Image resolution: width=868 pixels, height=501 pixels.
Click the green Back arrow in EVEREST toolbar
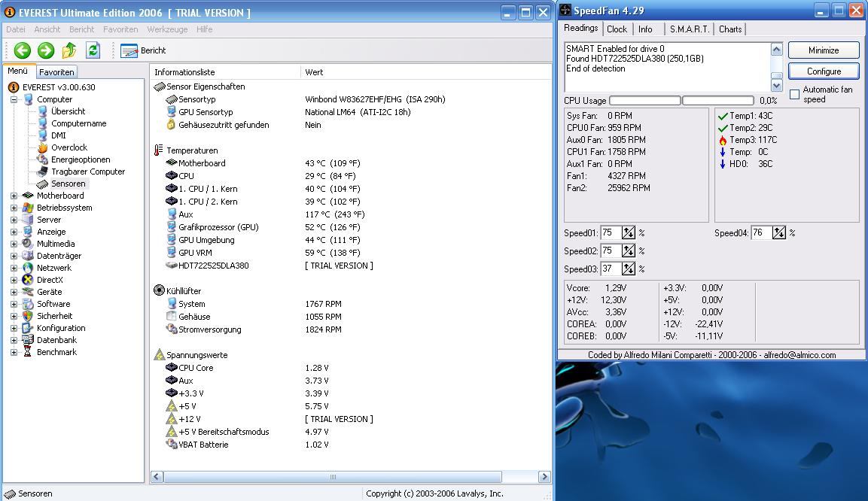pyautogui.click(x=22, y=50)
